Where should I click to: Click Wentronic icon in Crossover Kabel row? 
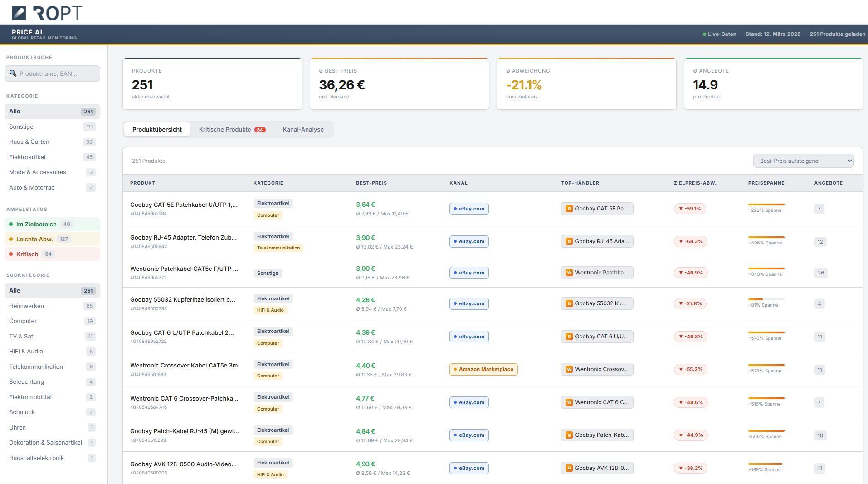point(569,369)
